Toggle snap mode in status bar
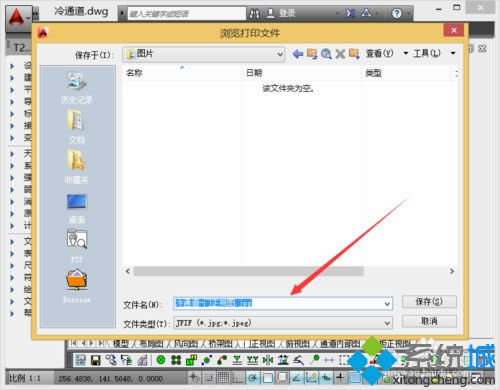 209,378
